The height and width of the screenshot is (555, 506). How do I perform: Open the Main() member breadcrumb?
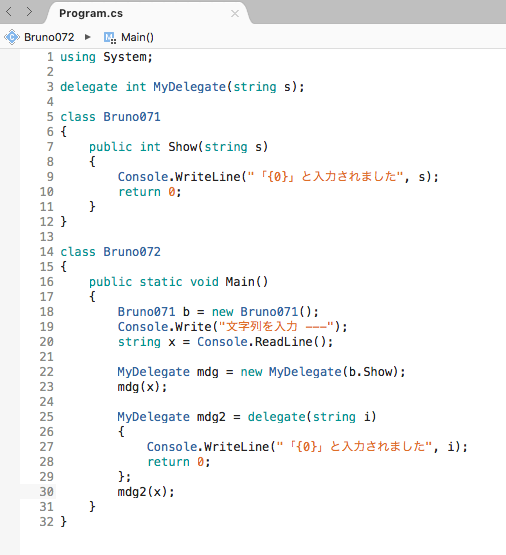tap(137, 37)
